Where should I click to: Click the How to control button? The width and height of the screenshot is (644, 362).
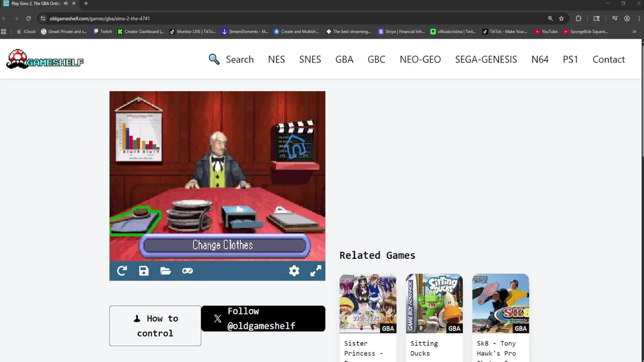155,326
